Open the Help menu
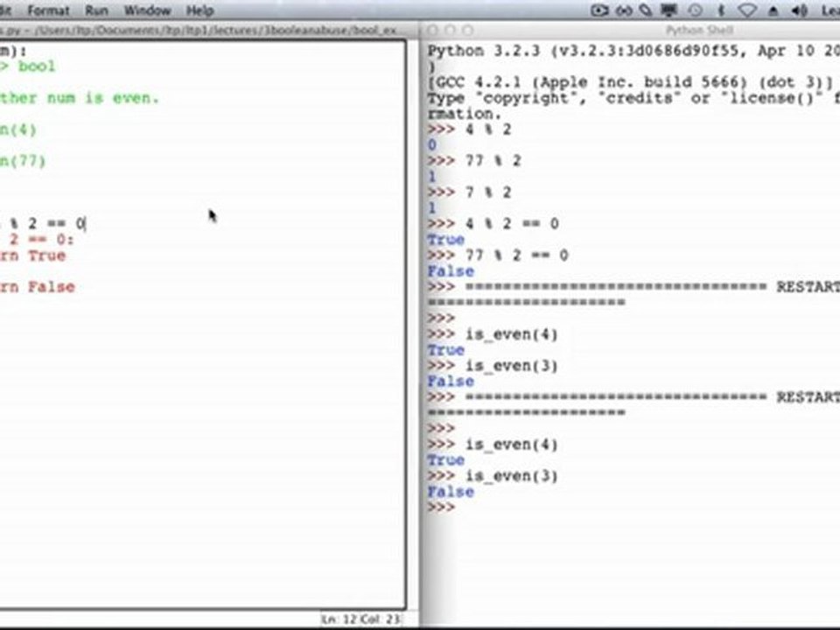Viewport: 840px width, 630px height. click(x=199, y=10)
